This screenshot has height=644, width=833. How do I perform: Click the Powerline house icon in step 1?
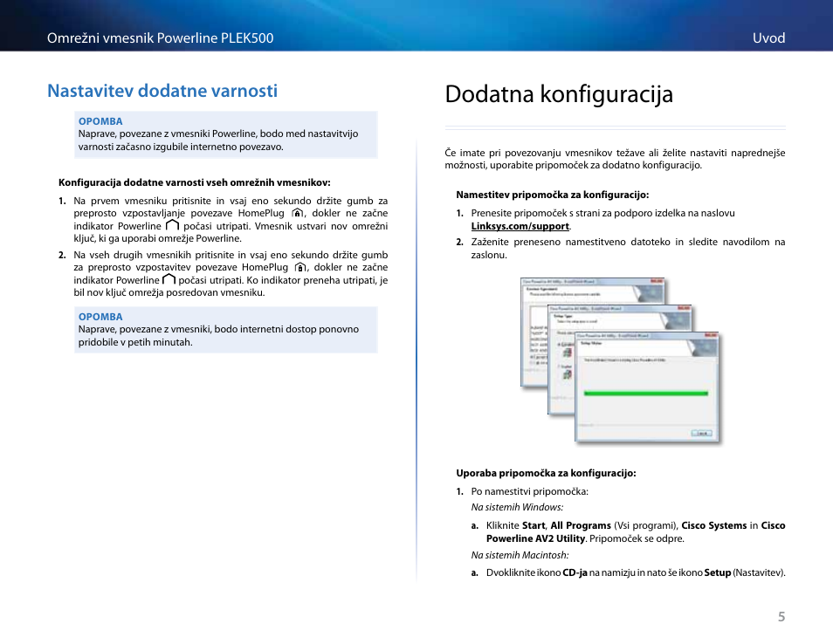tap(172, 226)
